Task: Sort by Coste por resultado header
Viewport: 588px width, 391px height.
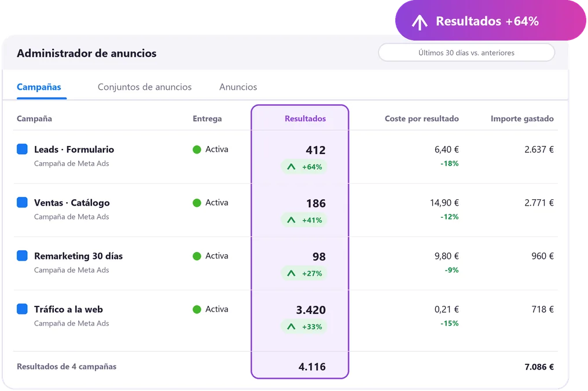Action: coord(421,119)
